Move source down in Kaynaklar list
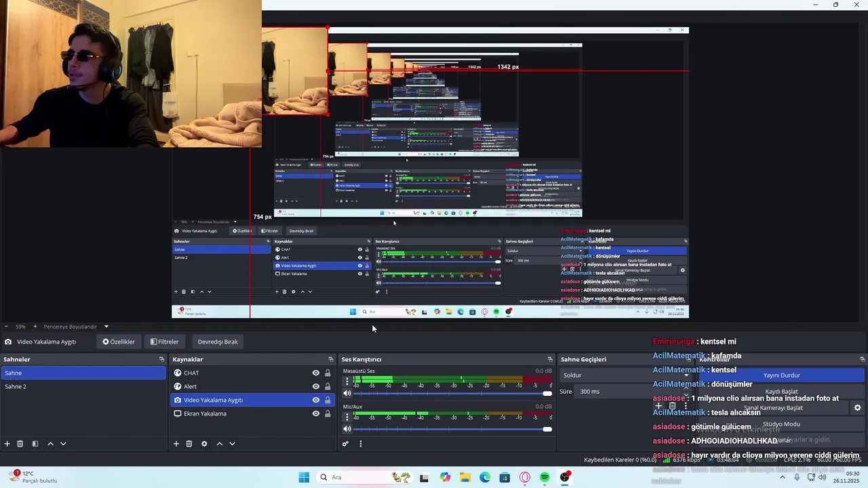This screenshot has height=488, width=868. [x=232, y=444]
